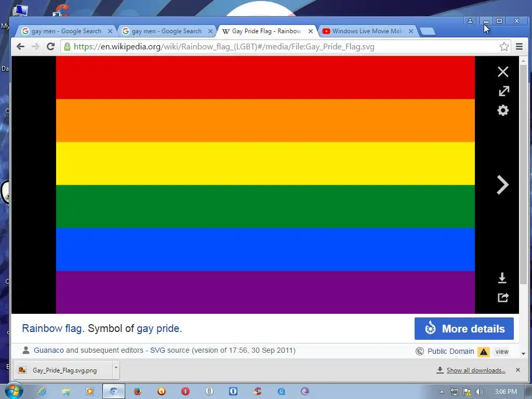Open Windows Explorer from taskbar
This screenshot has height=399, width=532.
[66, 392]
